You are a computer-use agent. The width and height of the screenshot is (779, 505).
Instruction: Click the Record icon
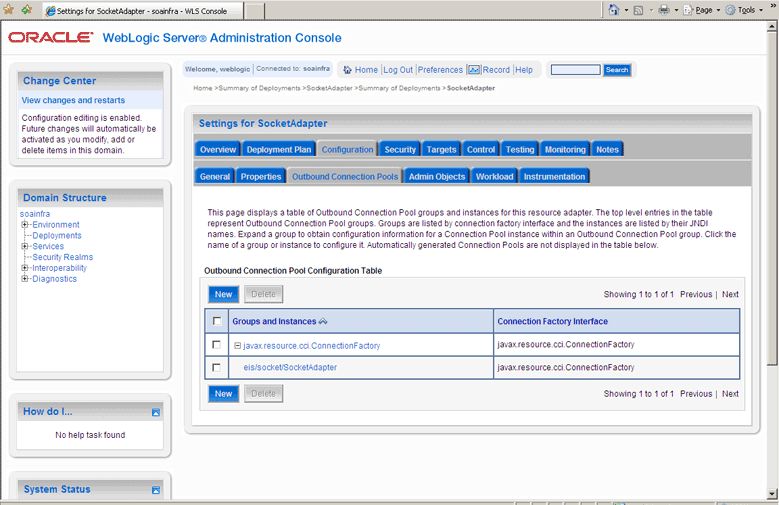tap(474, 70)
